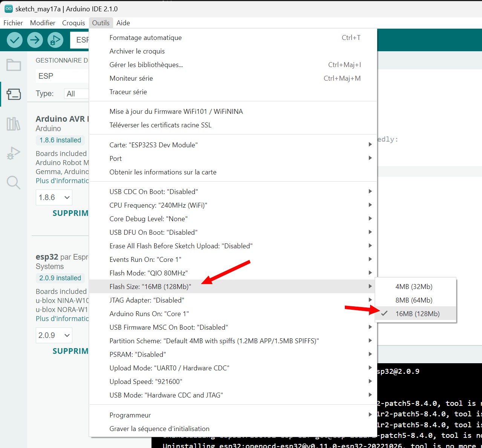
Task: Open Upload Mode UART0 option
Action: 233,368
